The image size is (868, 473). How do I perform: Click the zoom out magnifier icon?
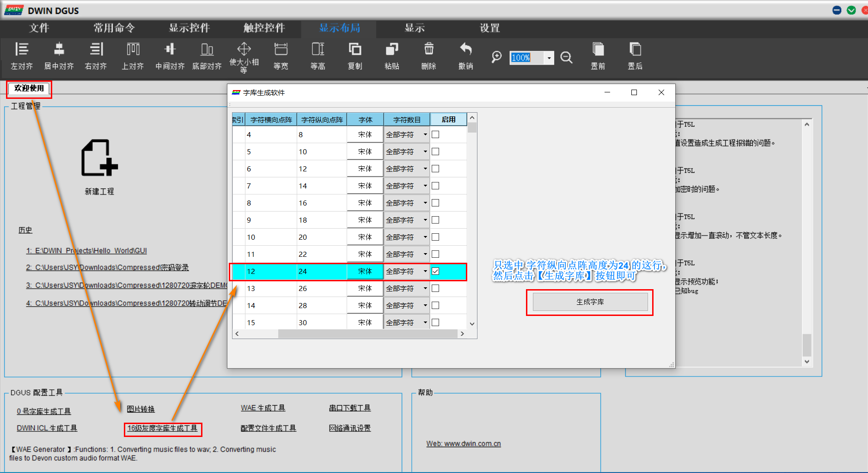tap(567, 57)
